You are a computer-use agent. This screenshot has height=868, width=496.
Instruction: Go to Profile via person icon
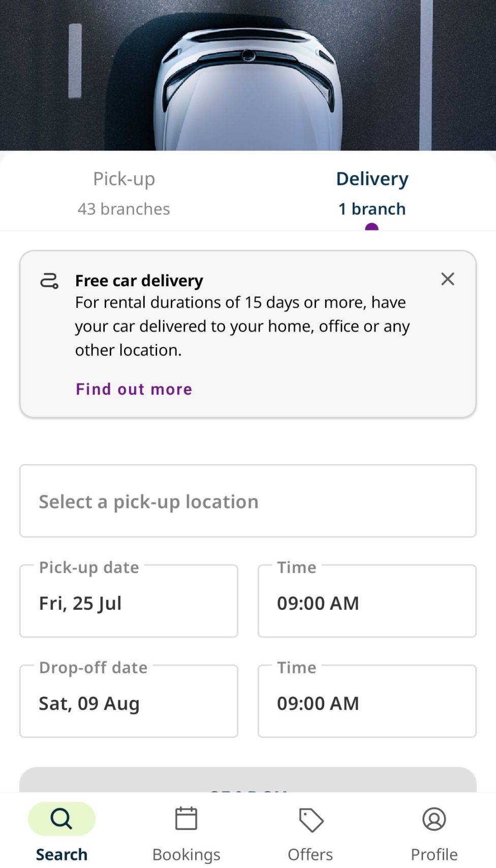434,819
